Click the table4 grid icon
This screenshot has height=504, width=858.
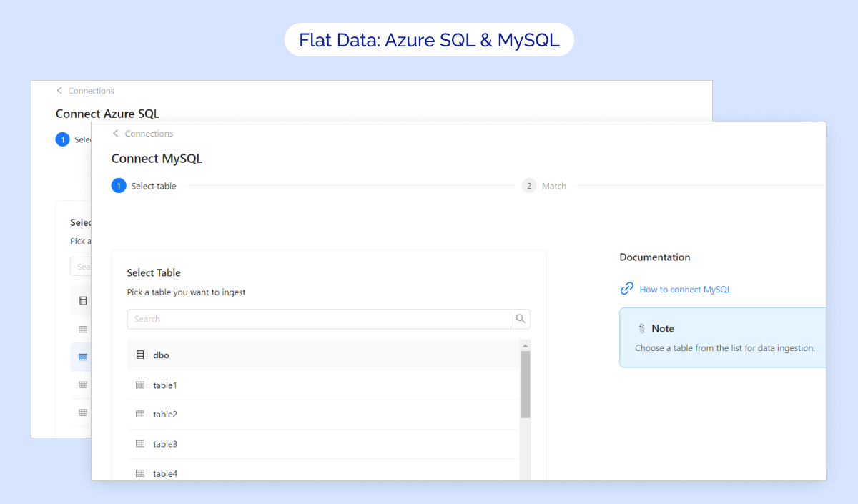coord(140,473)
